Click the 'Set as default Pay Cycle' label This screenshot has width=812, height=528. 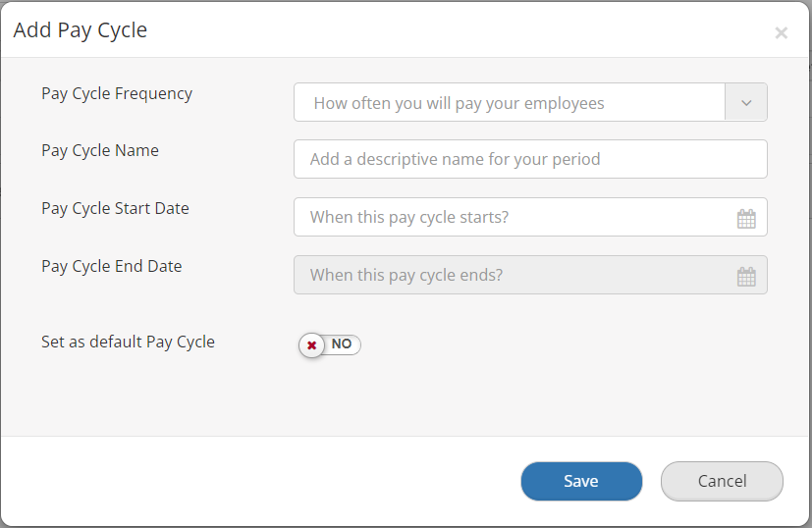128,343
